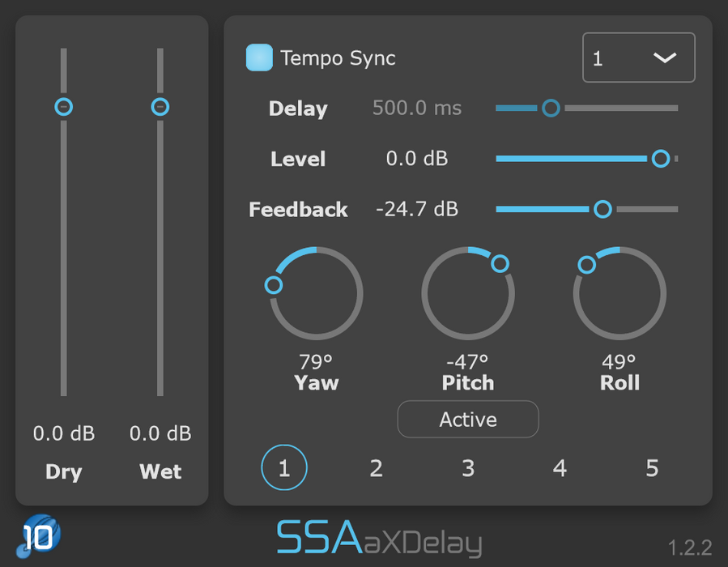Screen dimensions: 728x567
Task: Click the Pitch knob position indicator
Action: click(x=500, y=262)
